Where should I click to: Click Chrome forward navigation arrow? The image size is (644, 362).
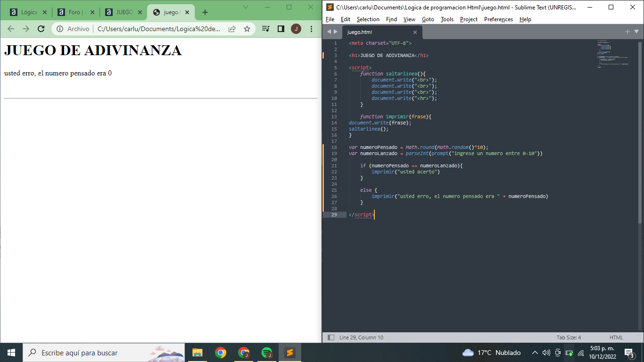[26, 29]
